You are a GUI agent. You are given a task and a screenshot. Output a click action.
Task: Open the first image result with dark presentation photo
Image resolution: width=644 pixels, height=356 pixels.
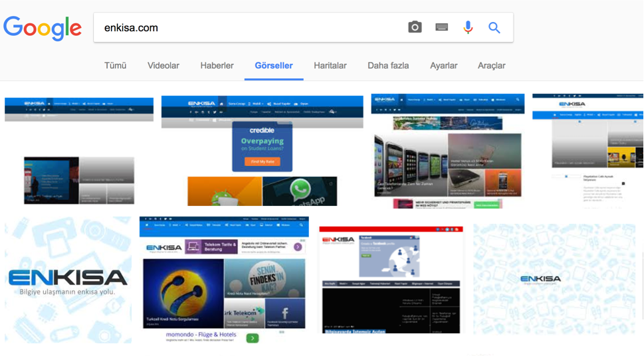(x=79, y=151)
